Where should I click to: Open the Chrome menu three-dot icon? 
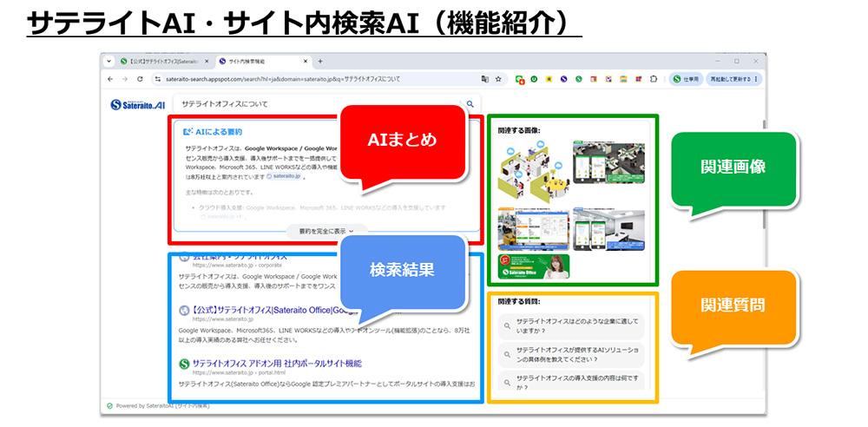tap(756, 79)
